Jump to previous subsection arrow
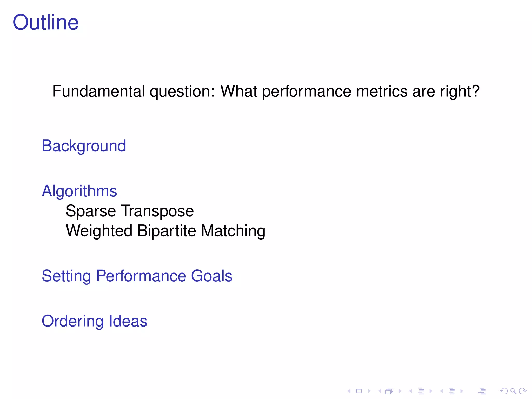This screenshot has width=532, height=399. [x=410, y=391]
